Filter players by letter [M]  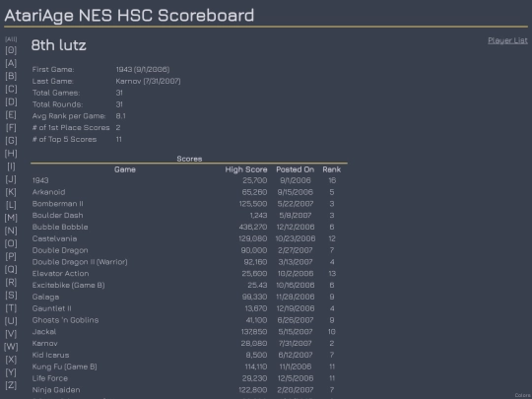coord(11,218)
